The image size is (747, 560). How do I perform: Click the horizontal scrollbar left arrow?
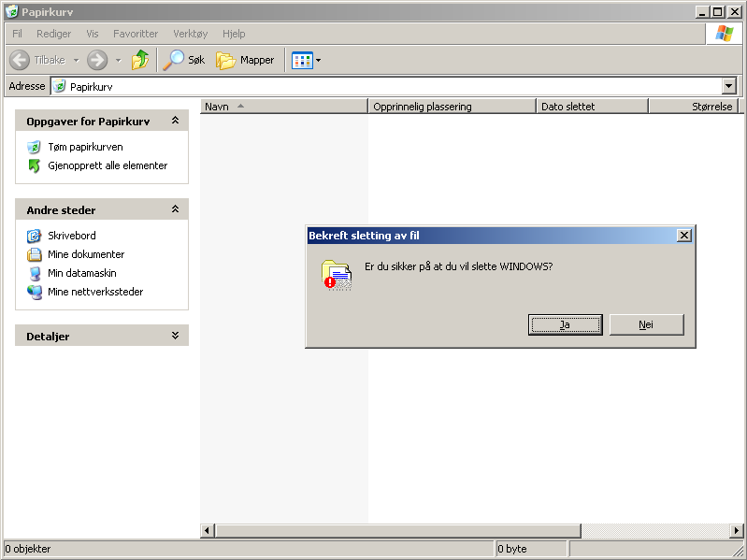point(208,530)
